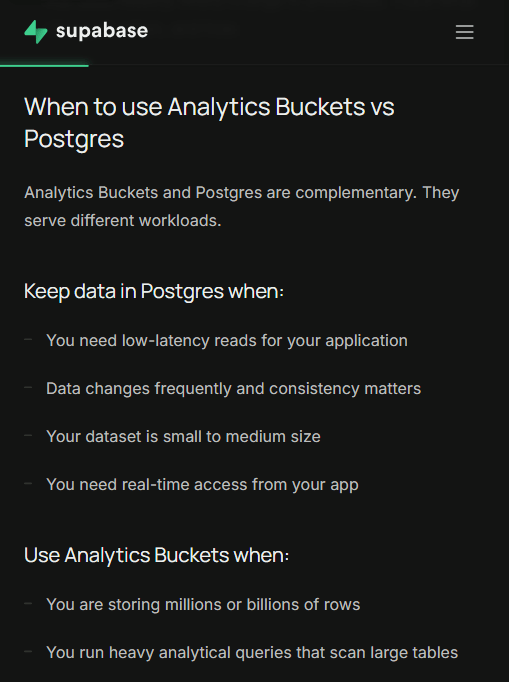509x682 pixels.
Task: Select "Your dataset is small to medium size"
Action: coord(183,436)
